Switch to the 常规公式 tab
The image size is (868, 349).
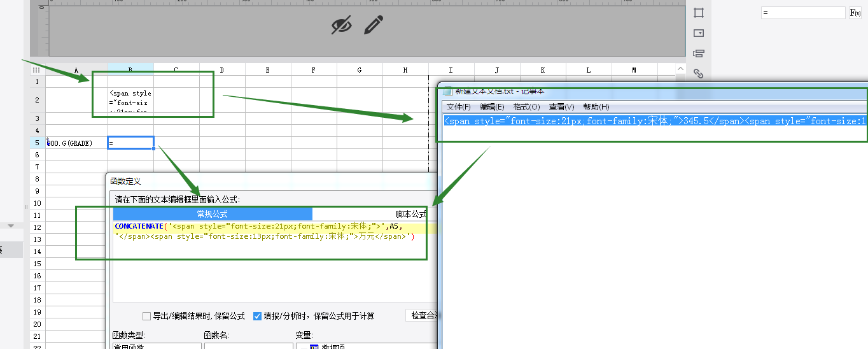pyautogui.click(x=212, y=214)
